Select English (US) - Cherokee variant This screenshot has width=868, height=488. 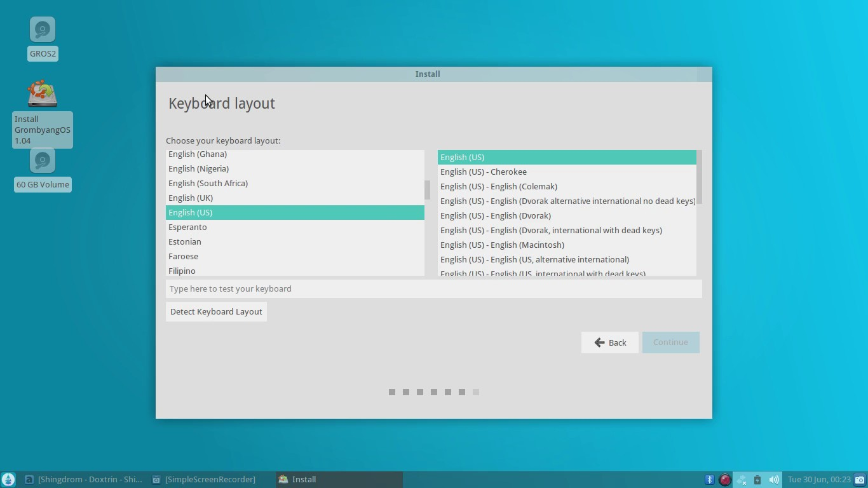coord(567,172)
